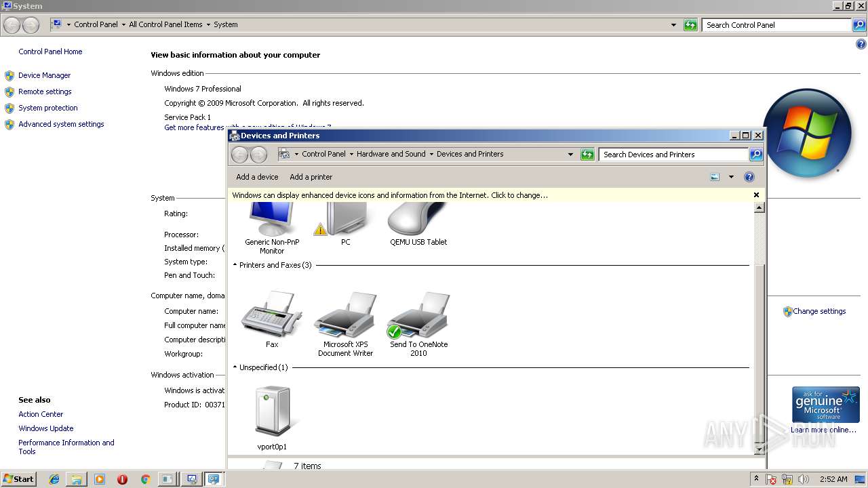Open Windows Update link
This screenshot has width=868, height=488.
coord(45,428)
